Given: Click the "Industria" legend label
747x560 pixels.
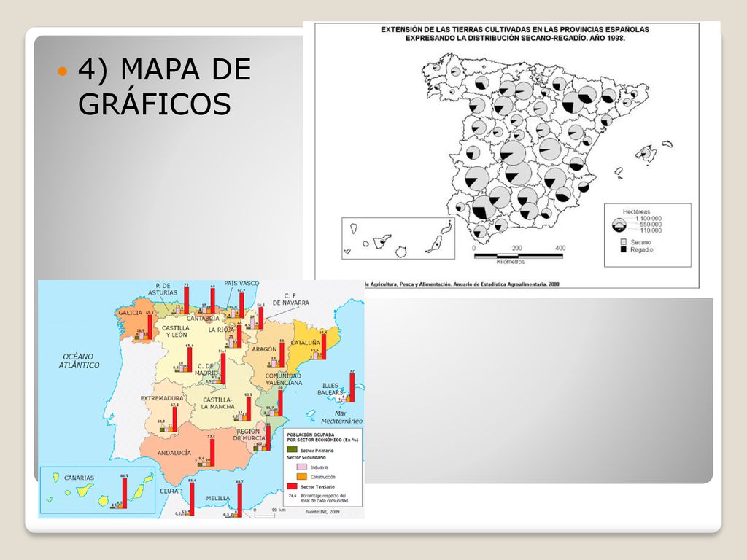Looking at the screenshot, I should click(x=320, y=467).
